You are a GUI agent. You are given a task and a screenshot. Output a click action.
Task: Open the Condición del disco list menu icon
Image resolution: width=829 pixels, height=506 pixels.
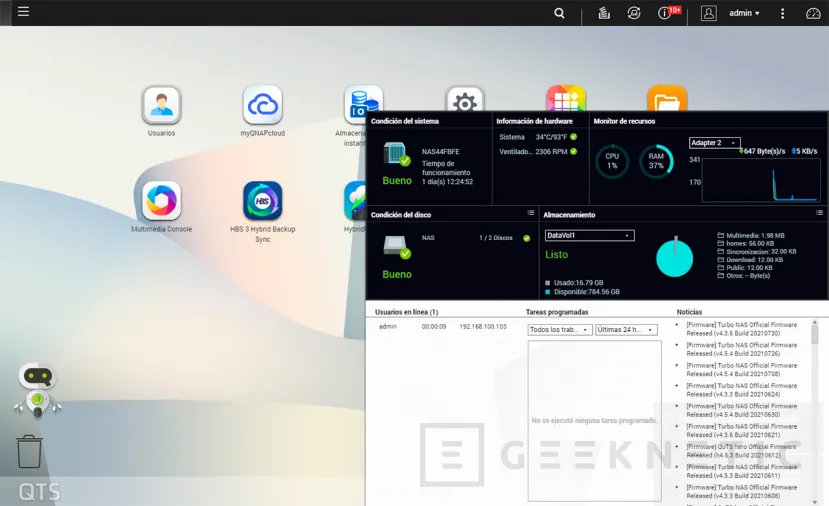click(530, 213)
